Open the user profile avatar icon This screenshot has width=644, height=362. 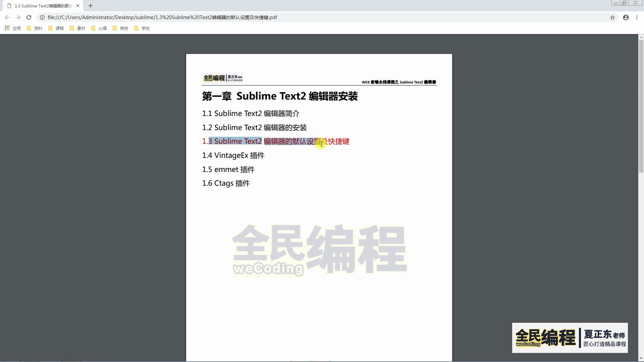point(626,17)
